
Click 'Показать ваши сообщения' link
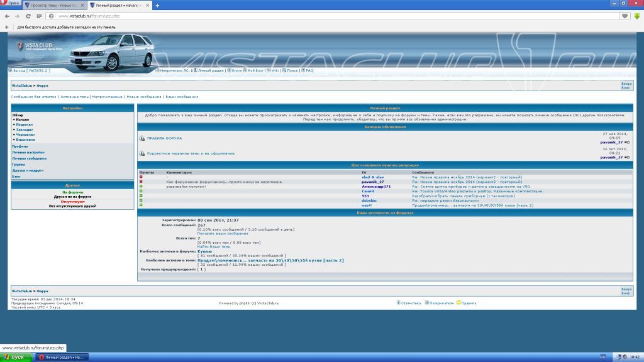(223, 233)
